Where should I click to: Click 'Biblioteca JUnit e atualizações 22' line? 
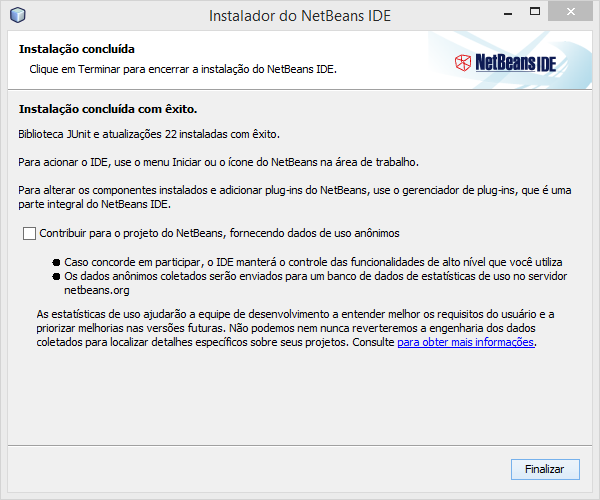[x=149, y=134]
